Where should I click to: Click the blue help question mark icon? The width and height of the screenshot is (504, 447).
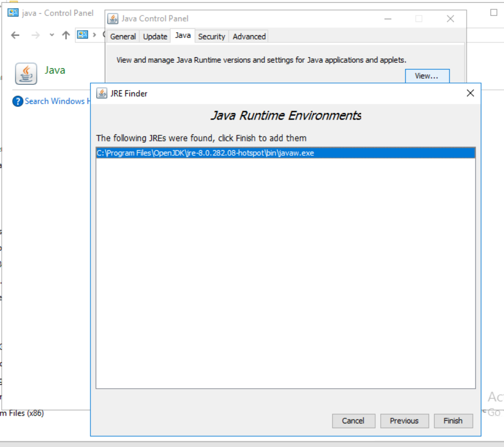click(18, 101)
